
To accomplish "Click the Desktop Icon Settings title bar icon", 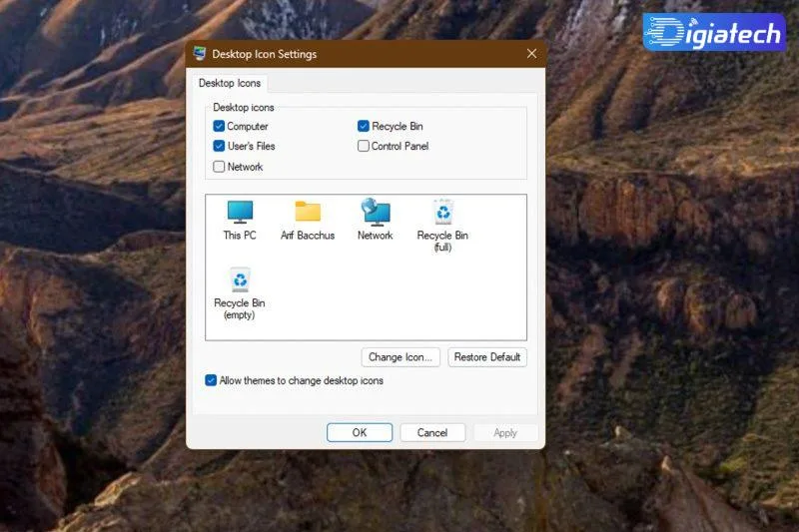I will point(199,54).
